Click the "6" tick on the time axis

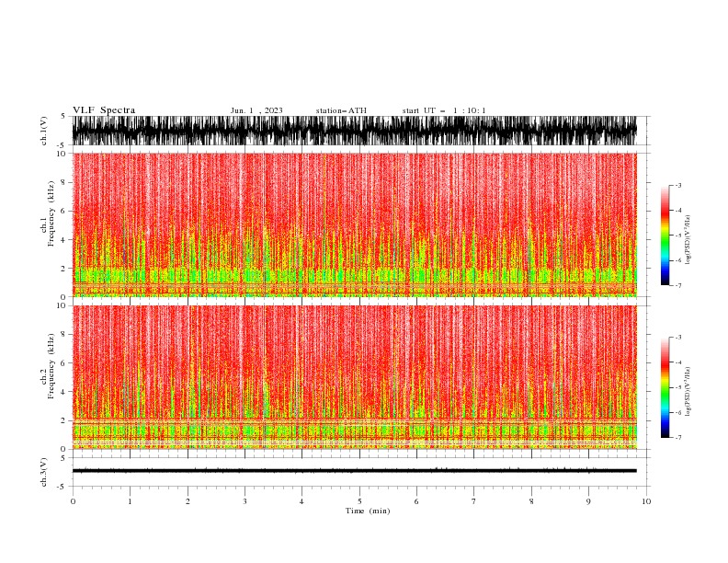click(x=416, y=501)
